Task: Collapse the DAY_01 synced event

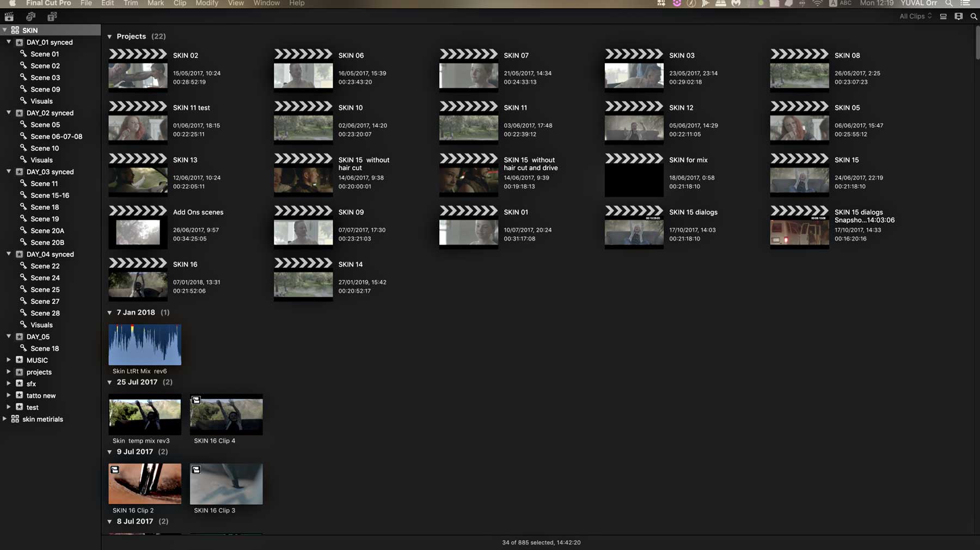Action: click(x=9, y=42)
